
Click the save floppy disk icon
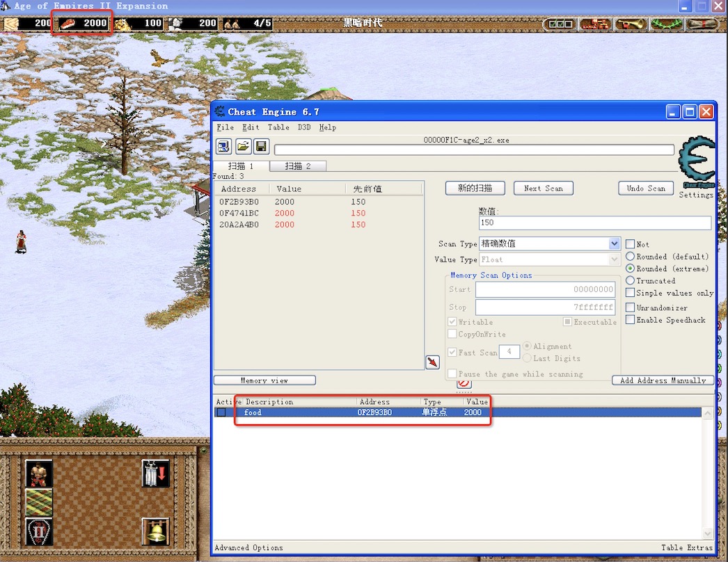262,147
